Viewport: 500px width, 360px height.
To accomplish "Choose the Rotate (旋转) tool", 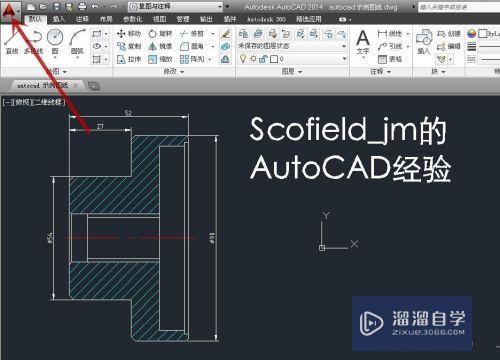I will pos(160,33).
